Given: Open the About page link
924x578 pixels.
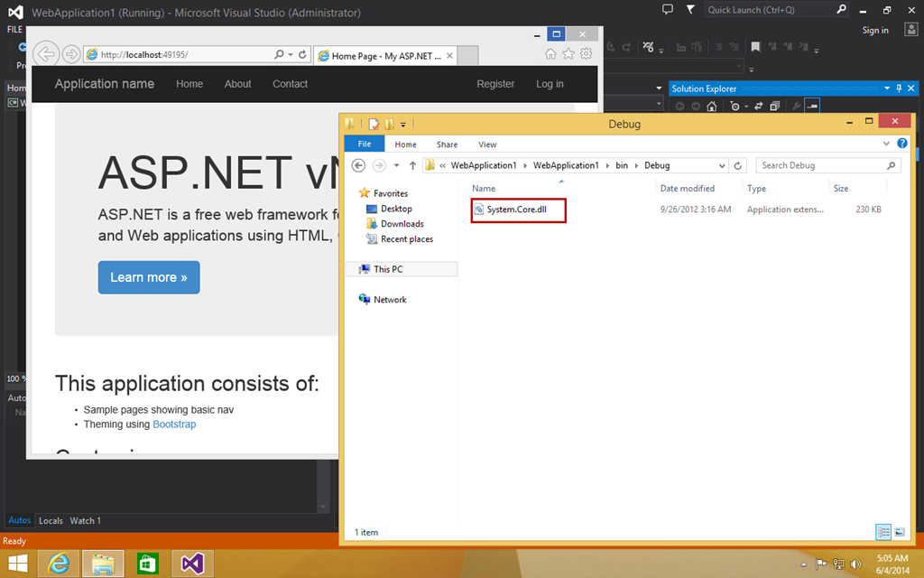Looking at the screenshot, I should pyautogui.click(x=237, y=84).
